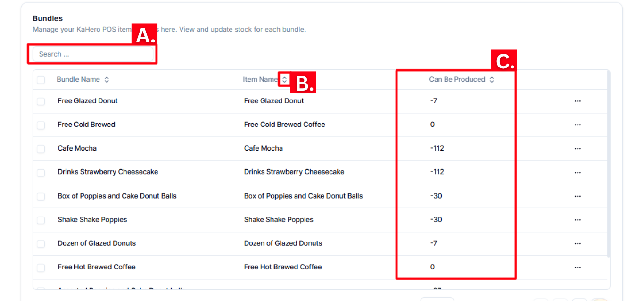644x301 pixels.
Task: Open actions for Box of Poppies bundle
Action: click(x=578, y=196)
